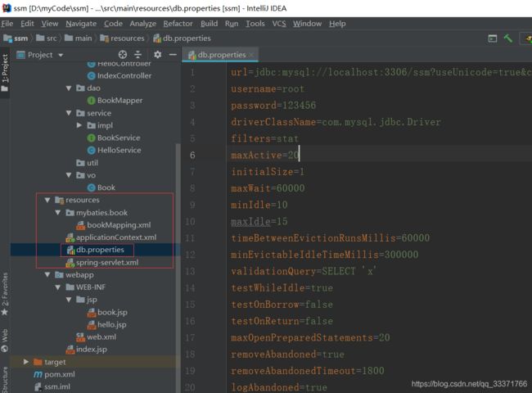Click the src breadcrumb
Screen dimensions: 532x393
(x=47, y=38)
